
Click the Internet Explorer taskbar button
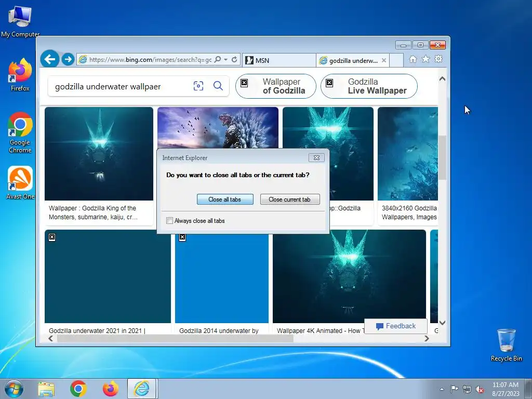coord(141,389)
